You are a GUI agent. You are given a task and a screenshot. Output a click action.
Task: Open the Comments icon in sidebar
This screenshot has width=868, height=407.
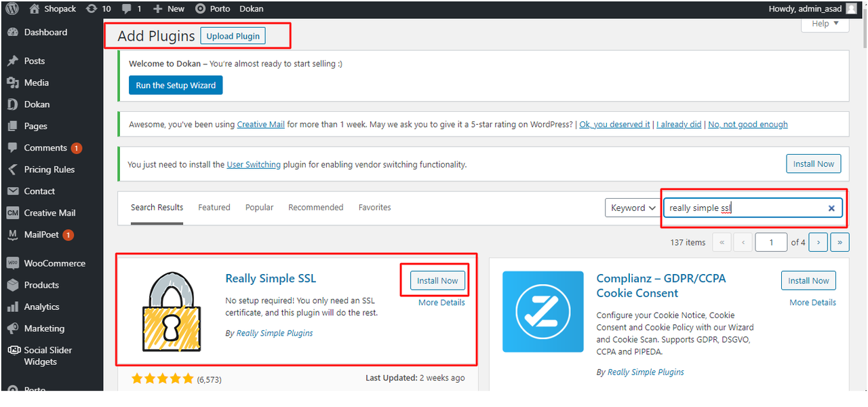(13, 148)
